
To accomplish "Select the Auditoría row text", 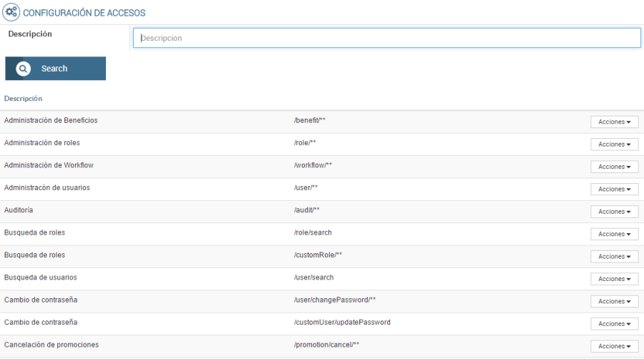I will (19, 210).
